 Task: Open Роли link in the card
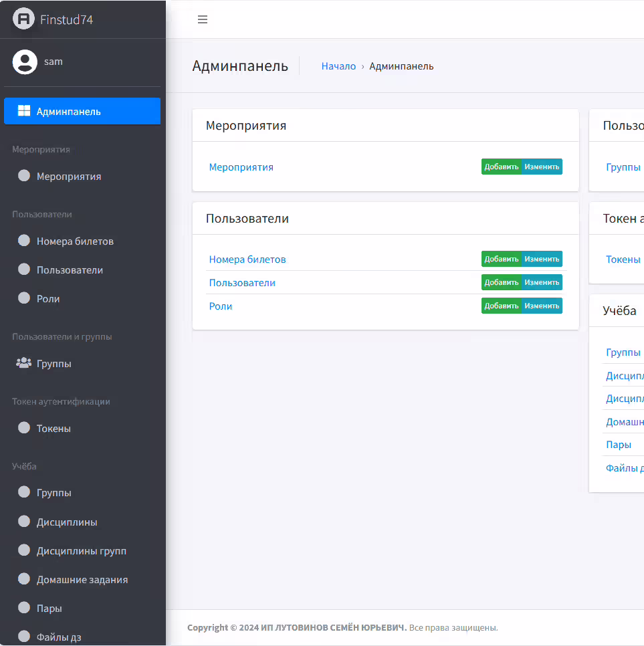coord(221,306)
